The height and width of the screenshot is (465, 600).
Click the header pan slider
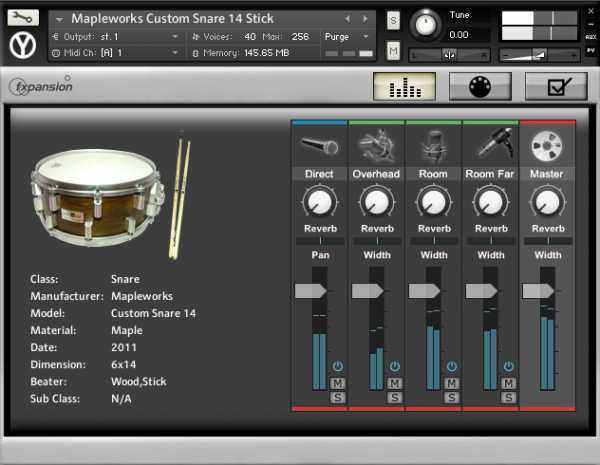pyautogui.click(x=449, y=55)
